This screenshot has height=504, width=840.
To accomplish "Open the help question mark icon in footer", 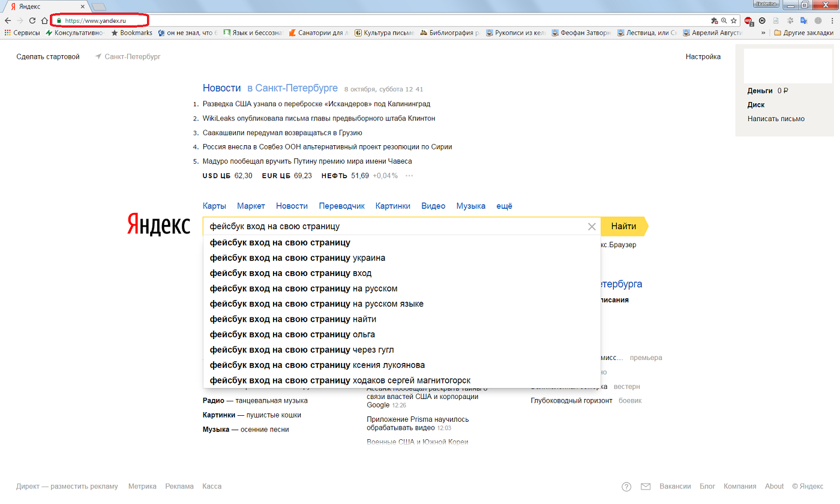I will coord(626,487).
